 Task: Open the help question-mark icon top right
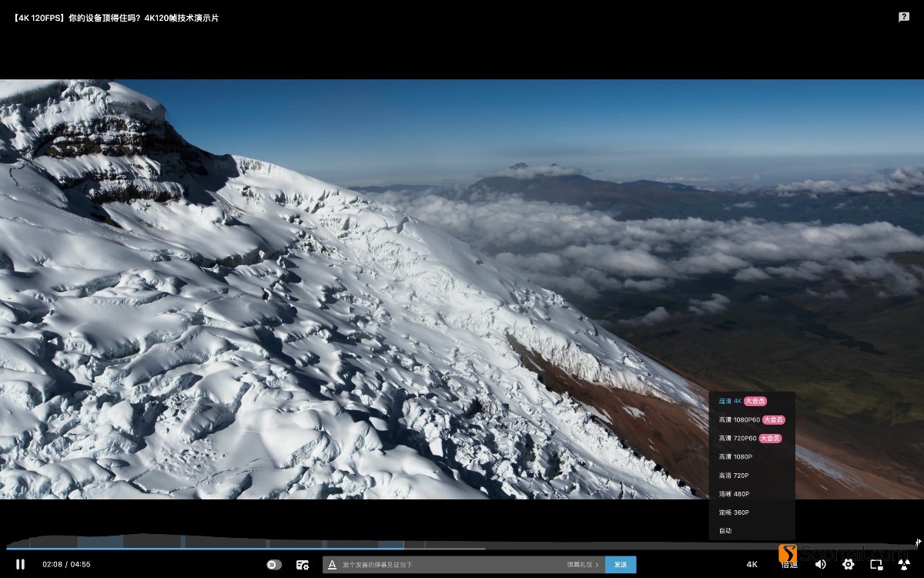[902, 16]
